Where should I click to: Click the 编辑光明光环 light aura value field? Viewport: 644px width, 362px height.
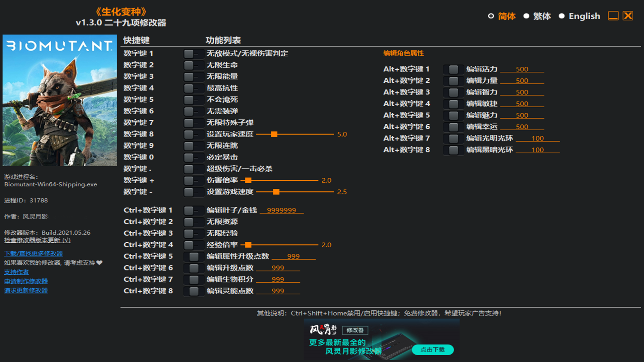[x=537, y=138]
